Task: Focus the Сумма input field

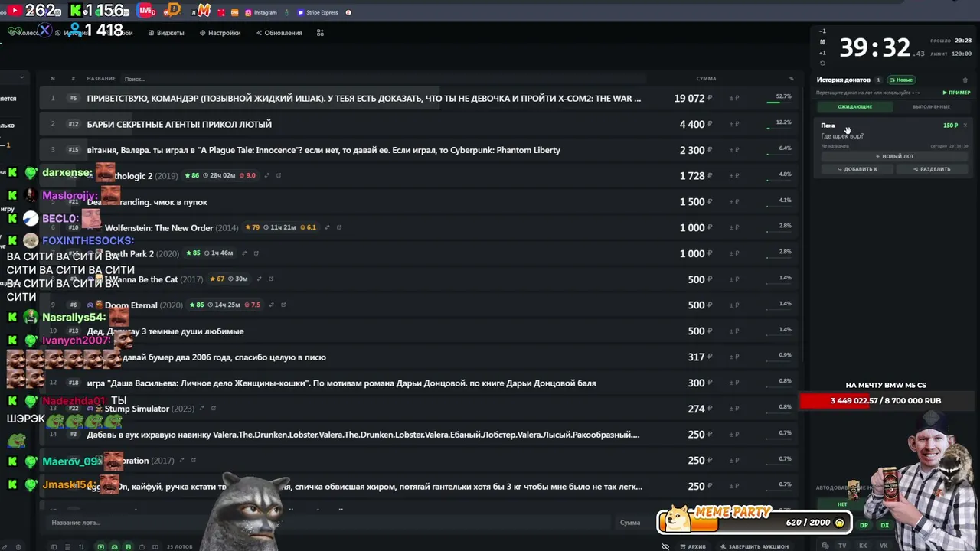Action: pyautogui.click(x=636, y=523)
